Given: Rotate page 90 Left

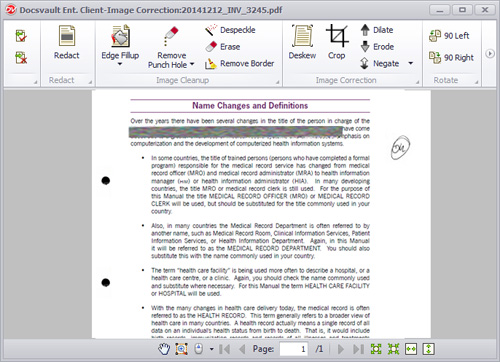Looking at the screenshot, I should coord(449,36).
